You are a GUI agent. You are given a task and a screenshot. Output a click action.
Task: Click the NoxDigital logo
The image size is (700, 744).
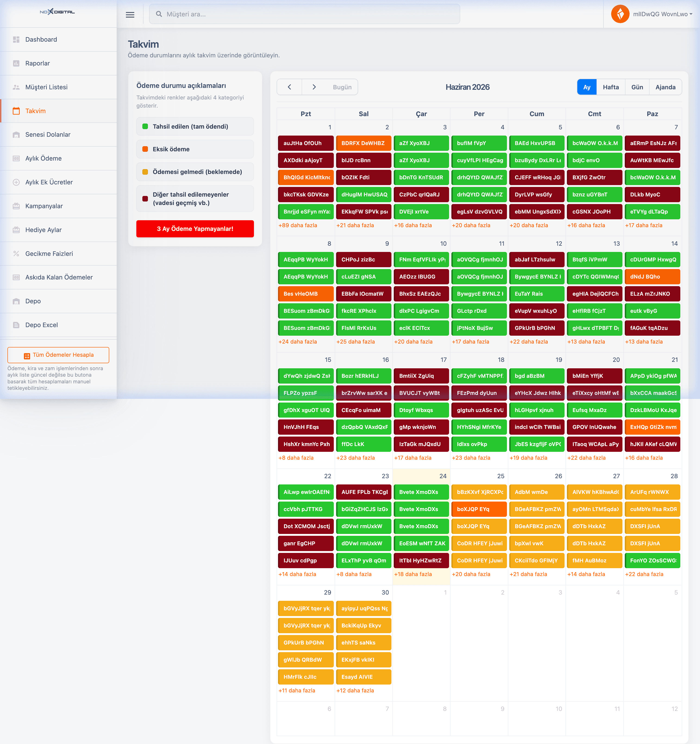(57, 12)
